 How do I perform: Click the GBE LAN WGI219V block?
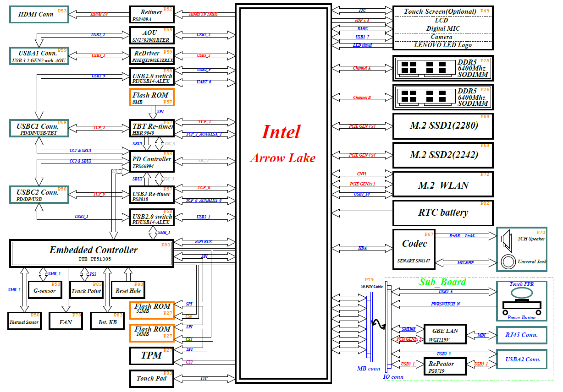point(442,334)
